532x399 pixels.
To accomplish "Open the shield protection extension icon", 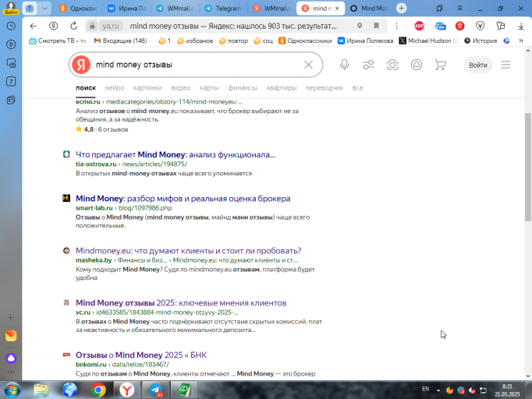I will pos(480,26).
